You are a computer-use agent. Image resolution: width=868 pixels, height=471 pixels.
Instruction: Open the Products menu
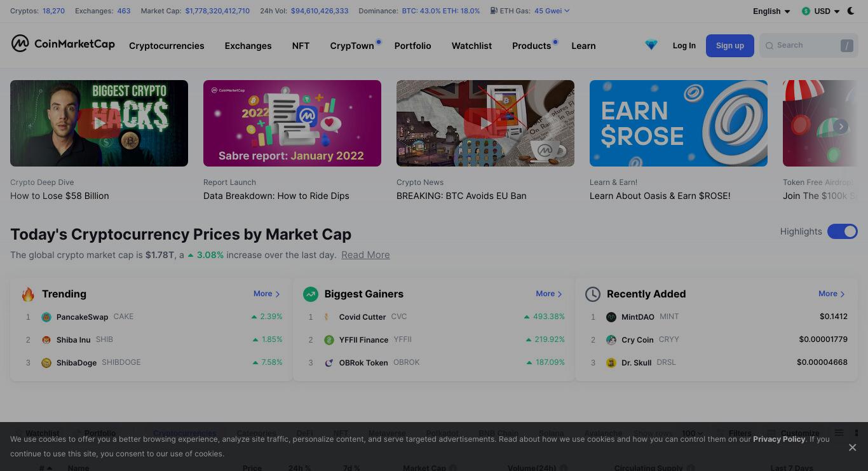[x=531, y=46]
